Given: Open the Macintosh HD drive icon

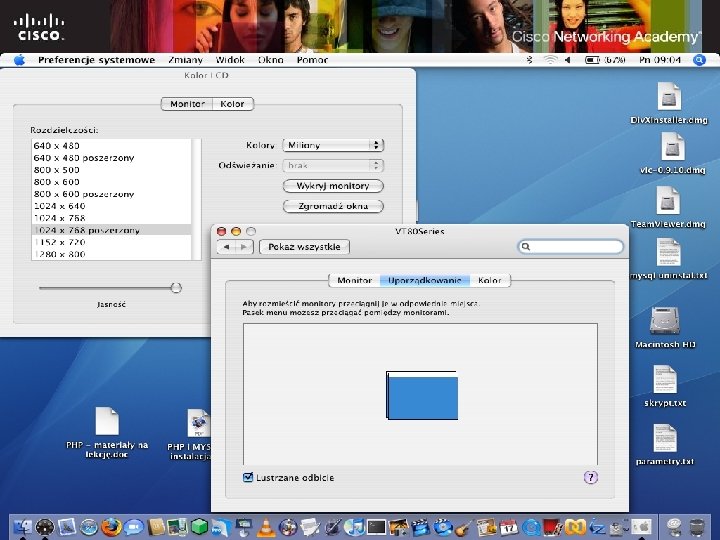Looking at the screenshot, I should (665, 321).
